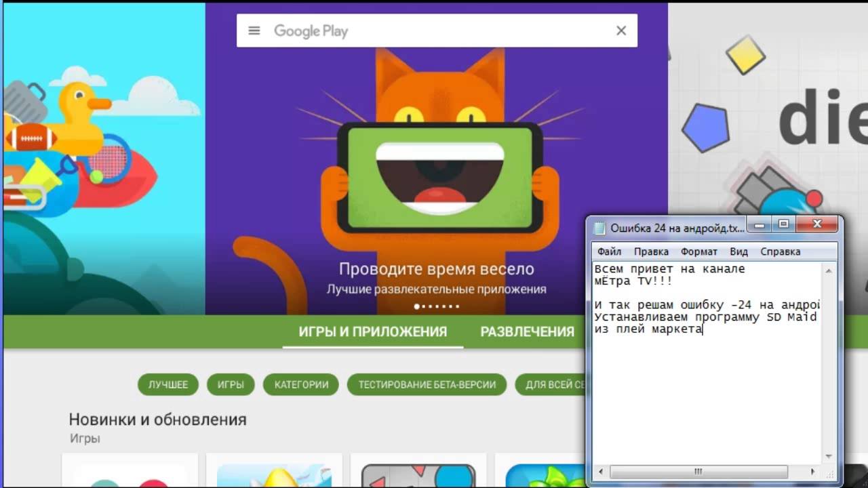Open the Новинки и обновления heading
The height and width of the screenshot is (488, 868).
pos(157,420)
